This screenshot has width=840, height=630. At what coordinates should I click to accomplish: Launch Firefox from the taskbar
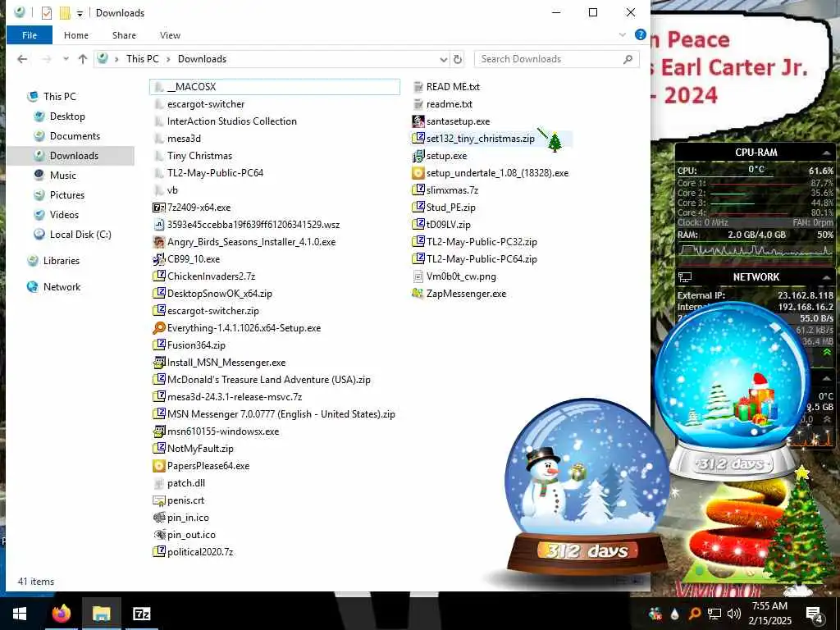(61, 614)
